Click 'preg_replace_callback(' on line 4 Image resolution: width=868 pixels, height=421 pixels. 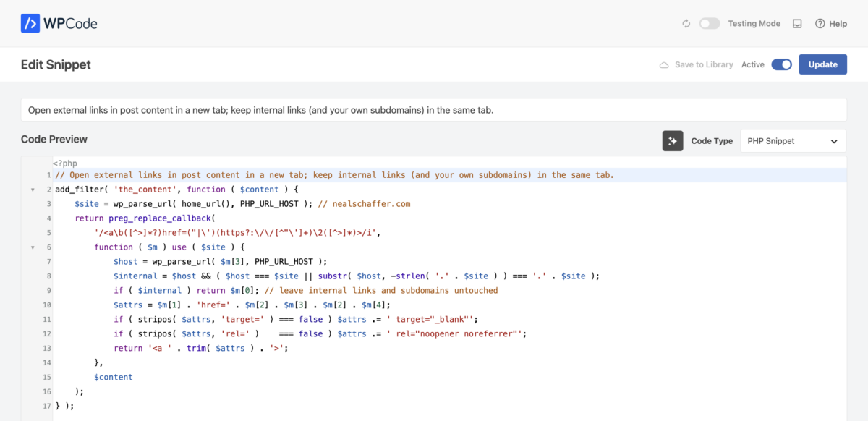coord(162,218)
